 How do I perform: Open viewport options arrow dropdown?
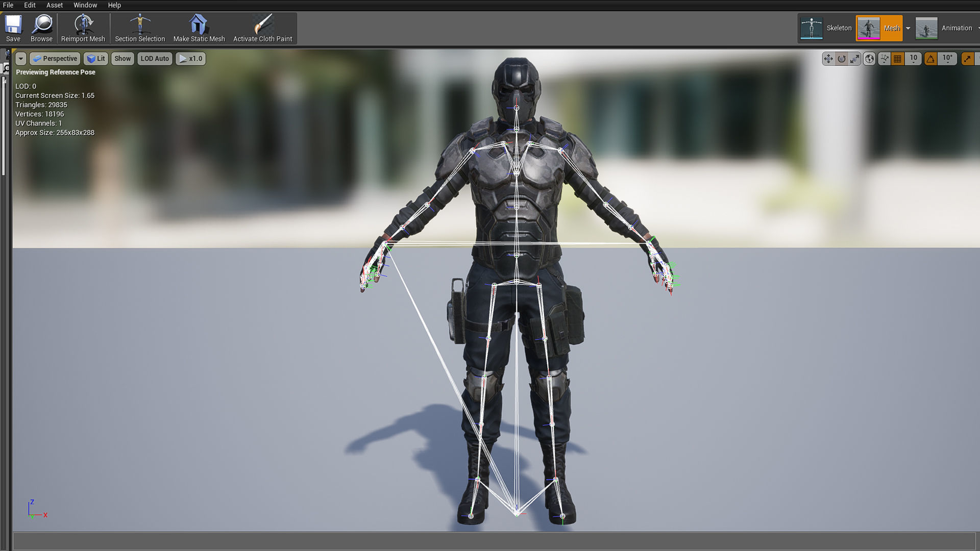pos(21,59)
